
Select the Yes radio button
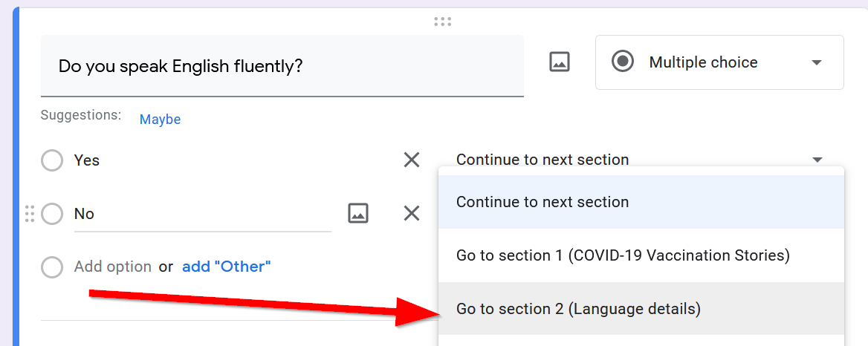tap(52, 160)
